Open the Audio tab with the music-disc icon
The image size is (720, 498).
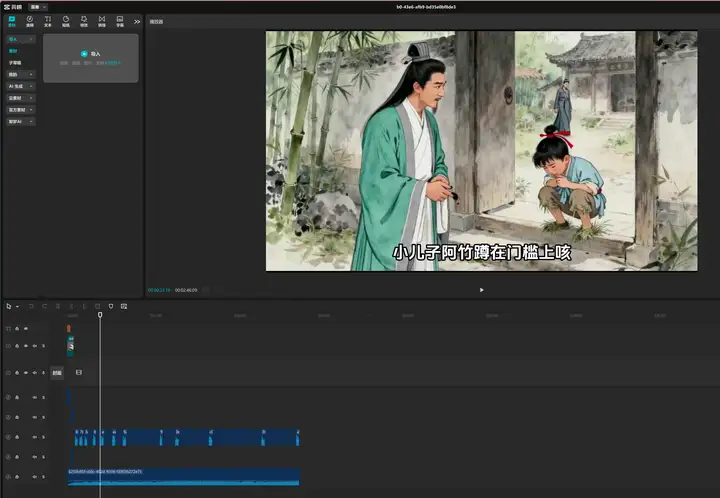(30, 21)
